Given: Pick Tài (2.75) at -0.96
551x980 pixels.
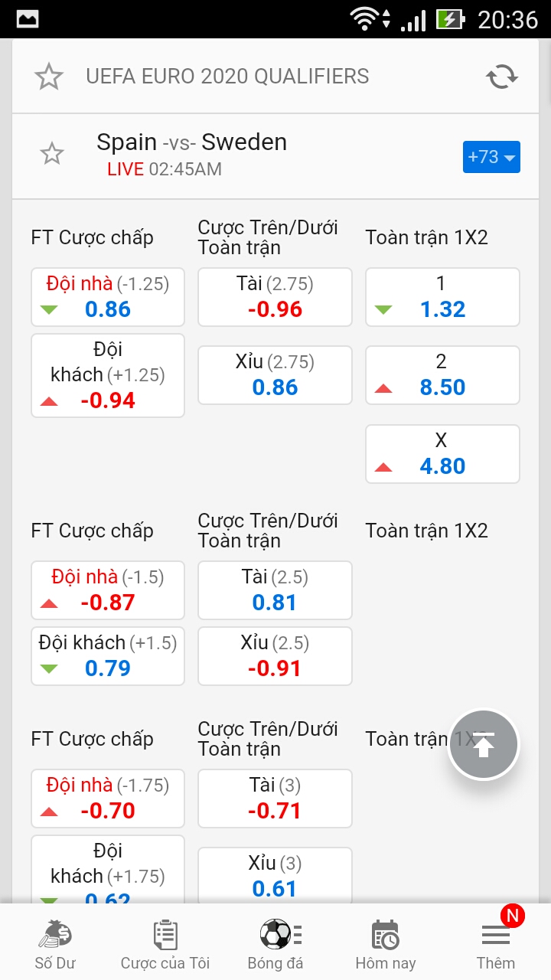Looking at the screenshot, I should pos(275,297).
